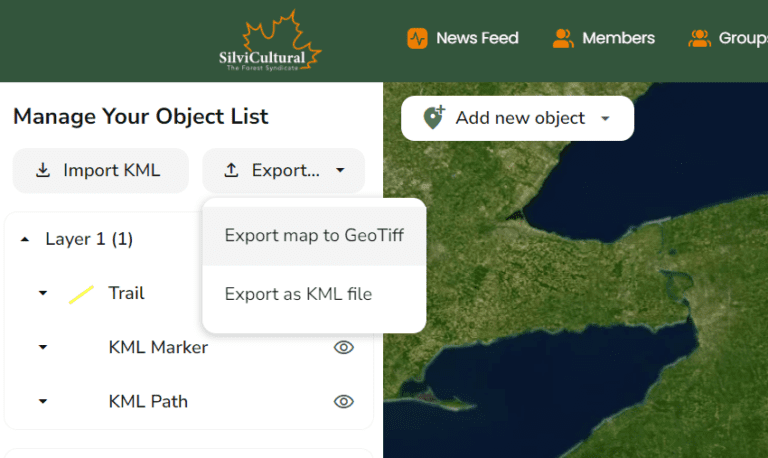Expand the Trail item arrow
This screenshot has height=458, width=768.
click(x=43, y=294)
